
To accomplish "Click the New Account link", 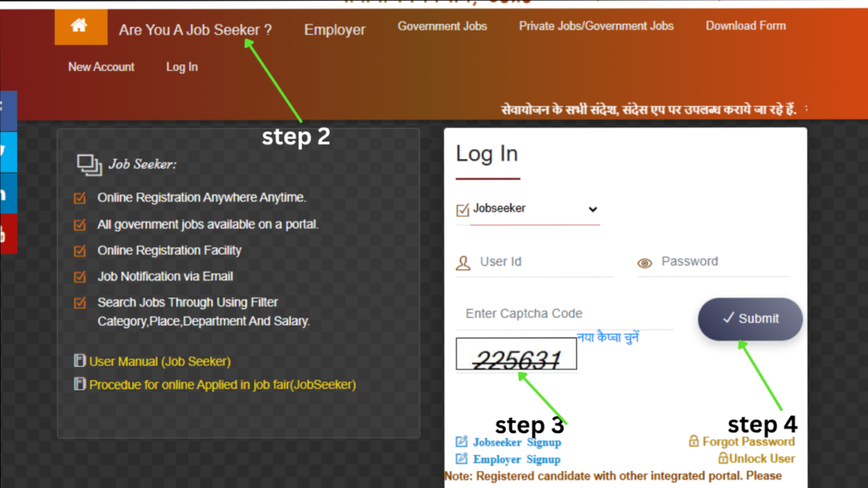I will [x=101, y=67].
